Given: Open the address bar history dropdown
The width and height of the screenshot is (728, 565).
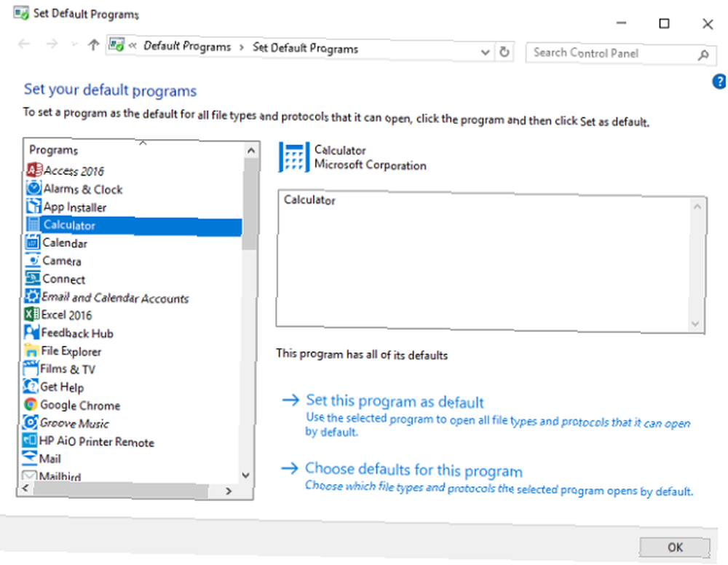Looking at the screenshot, I should click(485, 52).
